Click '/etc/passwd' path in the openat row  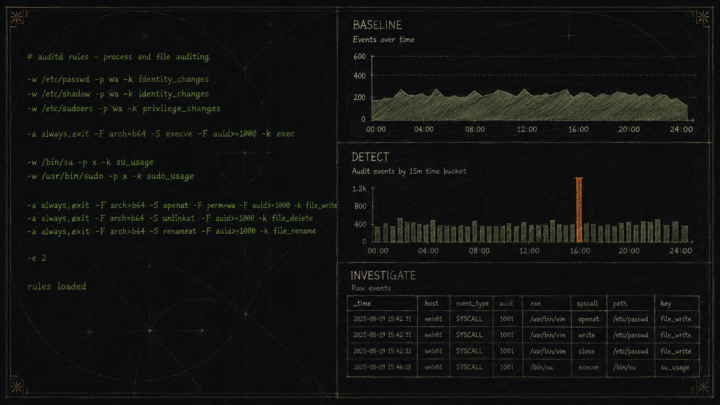(x=630, y=319)
